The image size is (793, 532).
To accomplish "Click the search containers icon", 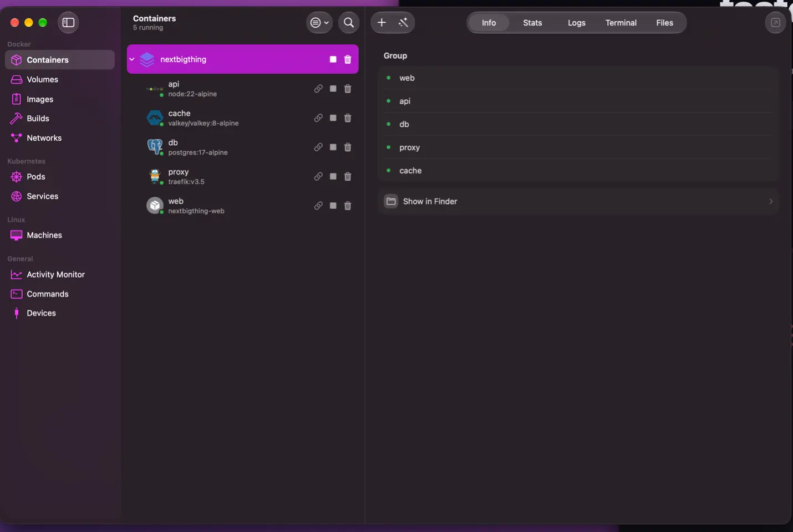I will click(x=349, y=23).
